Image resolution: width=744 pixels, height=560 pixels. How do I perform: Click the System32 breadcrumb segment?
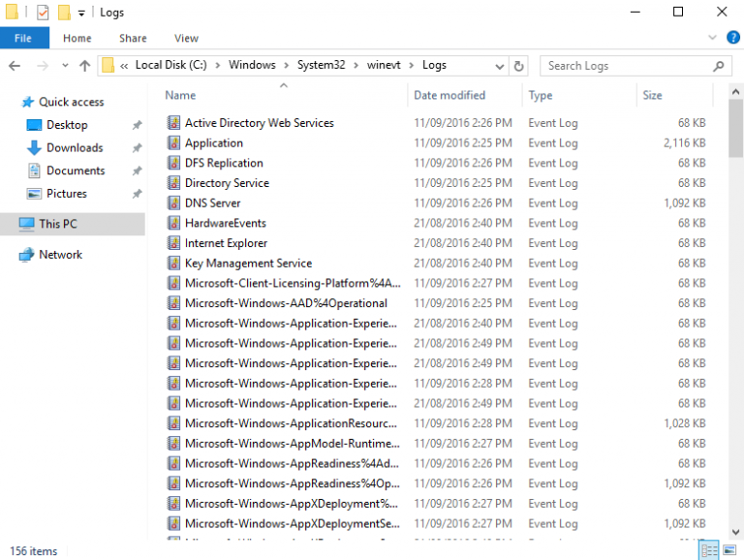point(322,65)
